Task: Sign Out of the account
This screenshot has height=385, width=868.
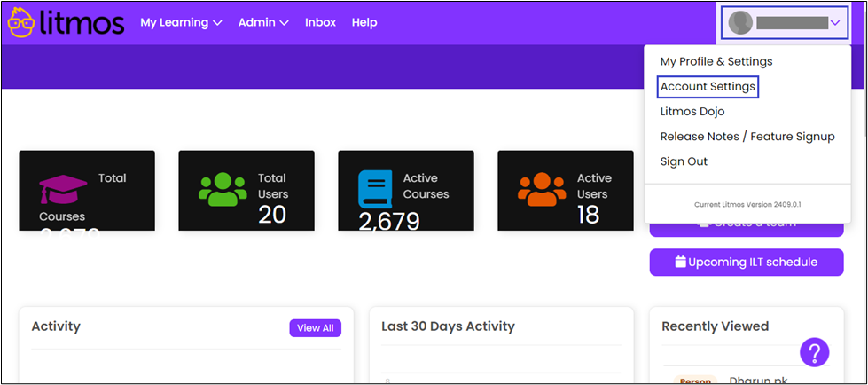Action: (684, 161)
